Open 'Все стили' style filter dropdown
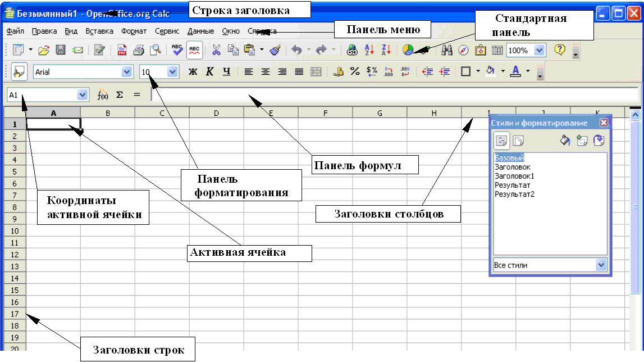Screen dimensions: 644x362 601,265
